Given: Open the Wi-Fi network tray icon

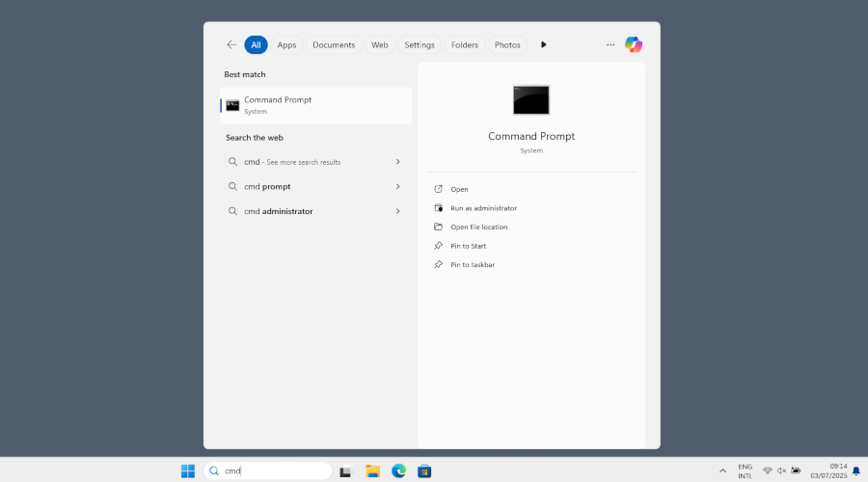Looking at the screenshot, I should tap(768, 471).
